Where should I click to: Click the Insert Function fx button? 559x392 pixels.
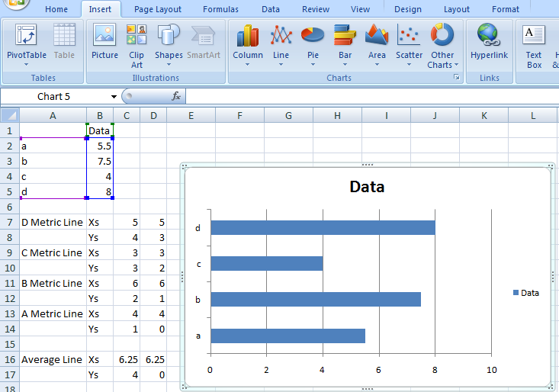coord(176,96)
